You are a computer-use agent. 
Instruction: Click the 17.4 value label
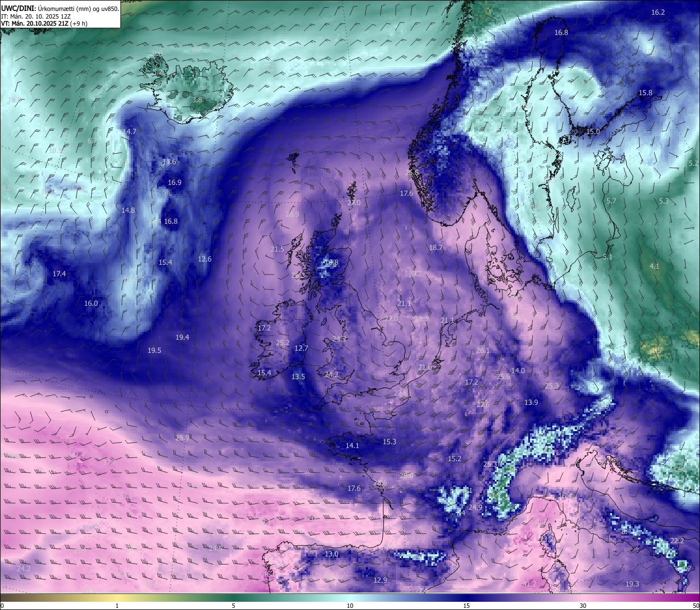click(x=59, y=274)
